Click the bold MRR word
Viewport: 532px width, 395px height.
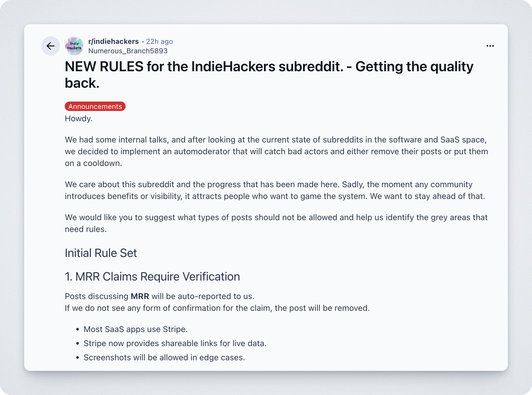[x=140, y=296]
